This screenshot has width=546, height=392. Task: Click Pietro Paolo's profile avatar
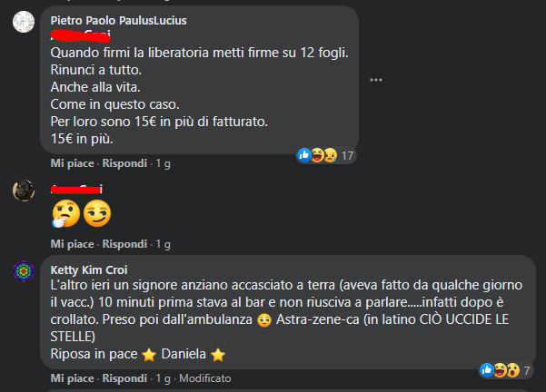coord(24,23)
